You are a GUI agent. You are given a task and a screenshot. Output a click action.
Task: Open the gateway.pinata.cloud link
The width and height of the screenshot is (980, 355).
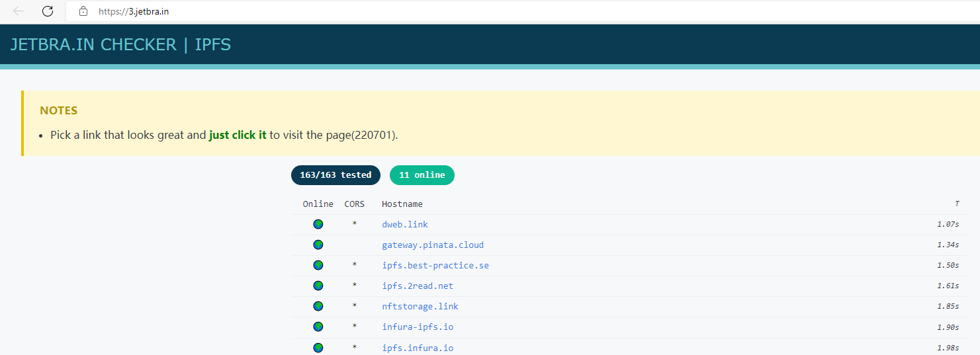(433, 245)
